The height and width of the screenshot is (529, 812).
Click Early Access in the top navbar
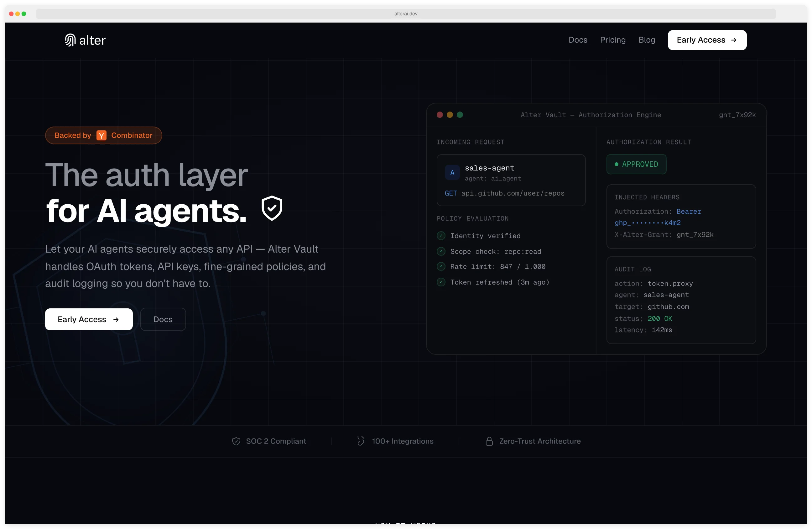[706, 40]
